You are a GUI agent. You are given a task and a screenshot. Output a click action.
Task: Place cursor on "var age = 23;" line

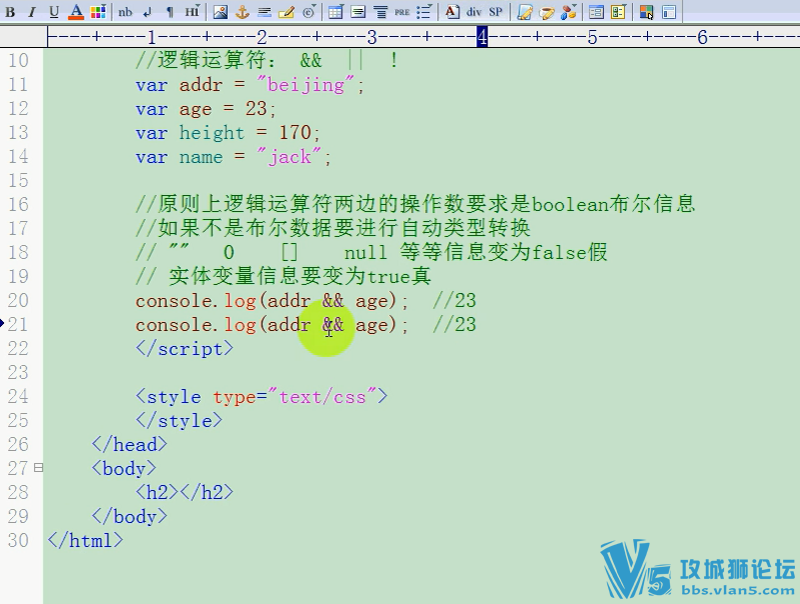[206, 109]
